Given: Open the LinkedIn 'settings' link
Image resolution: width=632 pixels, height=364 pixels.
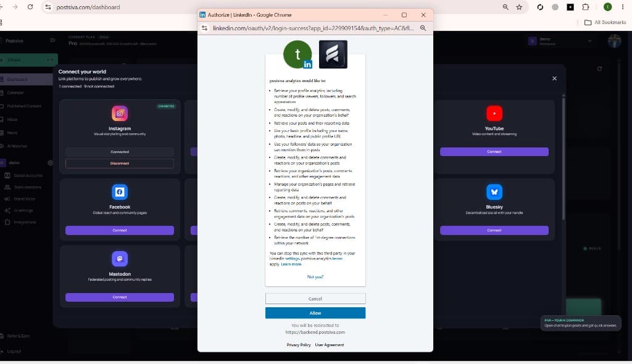Looking at the screenshot, I should (292, 259).
